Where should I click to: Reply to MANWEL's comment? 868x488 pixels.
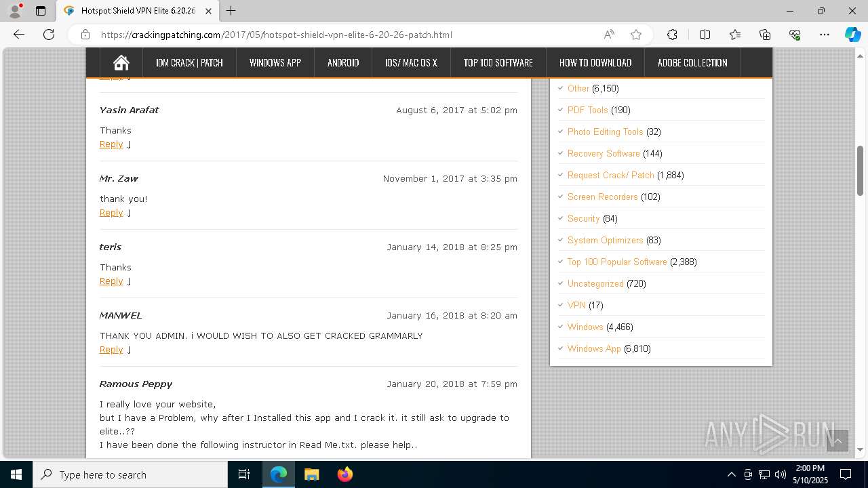click(x=111, y=350)
